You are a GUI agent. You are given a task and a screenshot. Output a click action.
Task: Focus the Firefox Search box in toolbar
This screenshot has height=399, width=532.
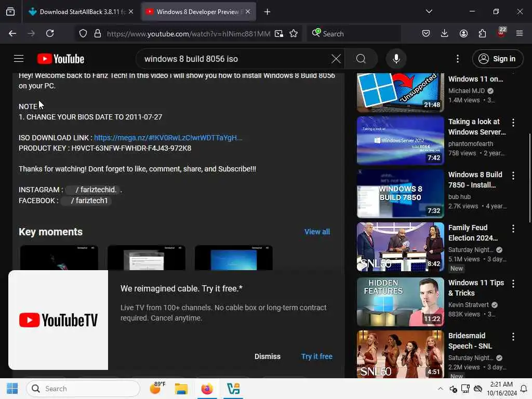tap(354, 34)
